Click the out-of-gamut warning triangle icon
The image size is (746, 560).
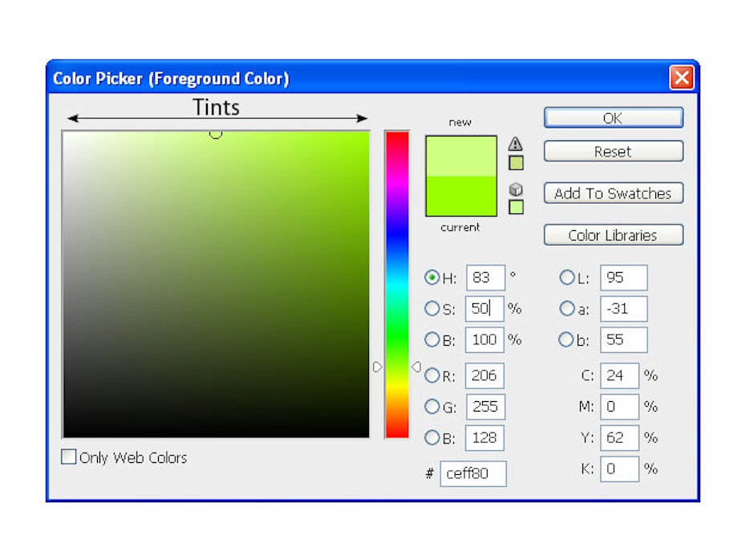coord(515,144)
